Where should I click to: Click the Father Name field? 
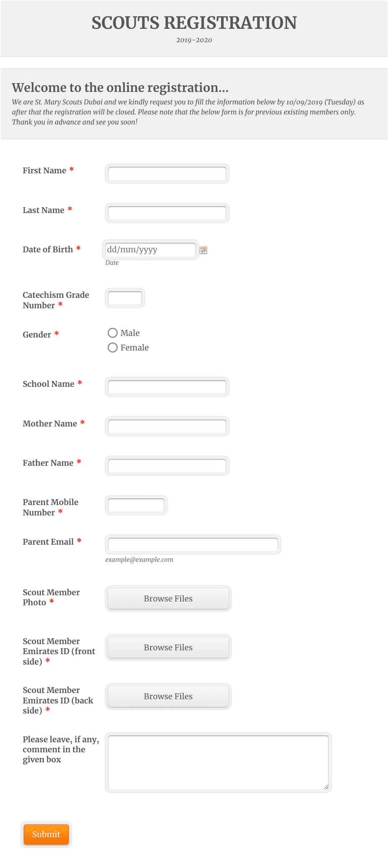(167, 466)
